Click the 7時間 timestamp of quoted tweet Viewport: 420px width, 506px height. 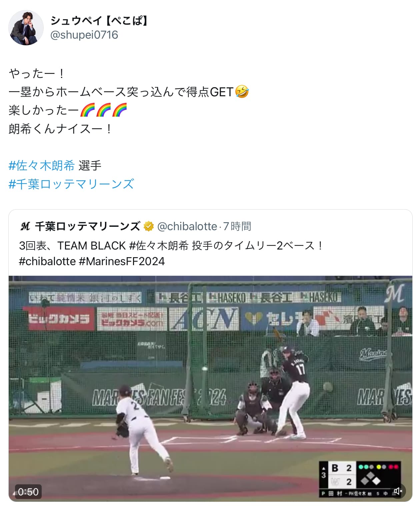237,227
